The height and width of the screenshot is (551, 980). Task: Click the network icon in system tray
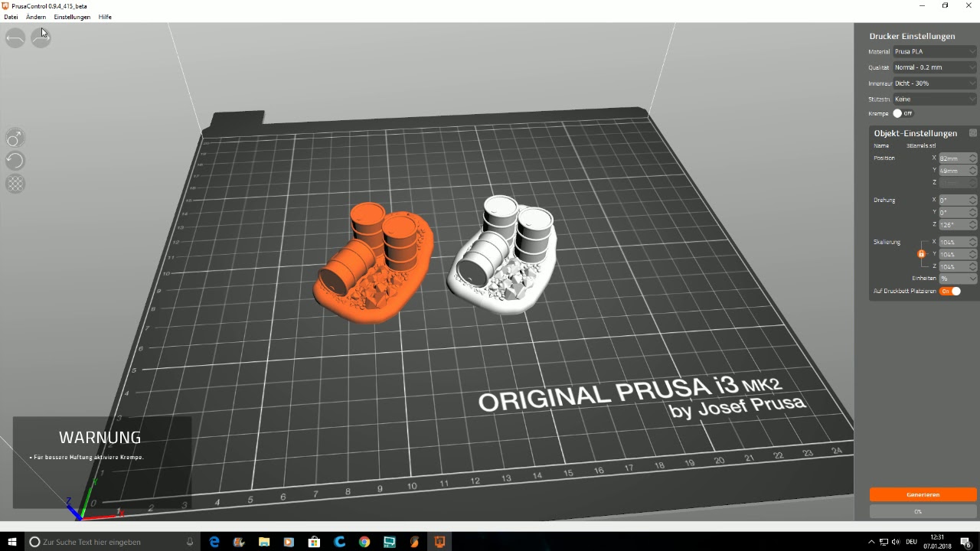884,542
